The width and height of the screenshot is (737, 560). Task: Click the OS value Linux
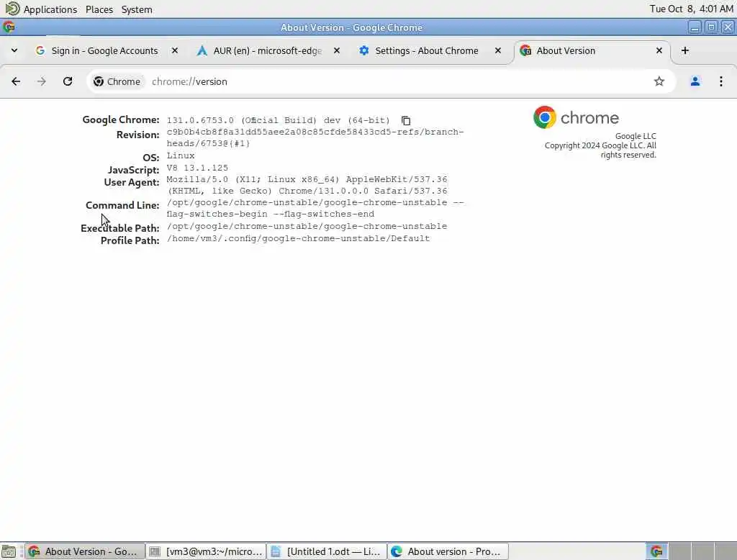click(x=181, y=155)
